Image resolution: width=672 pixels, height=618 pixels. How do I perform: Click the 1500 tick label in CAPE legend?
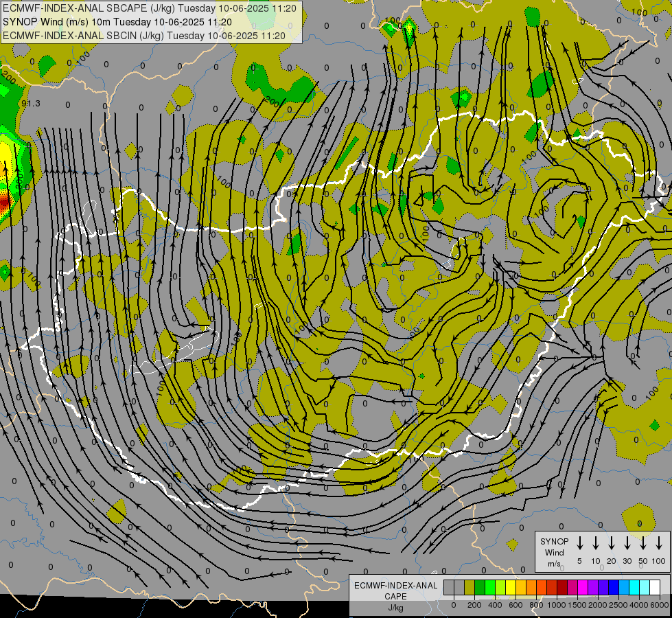(x=577, y=605)
